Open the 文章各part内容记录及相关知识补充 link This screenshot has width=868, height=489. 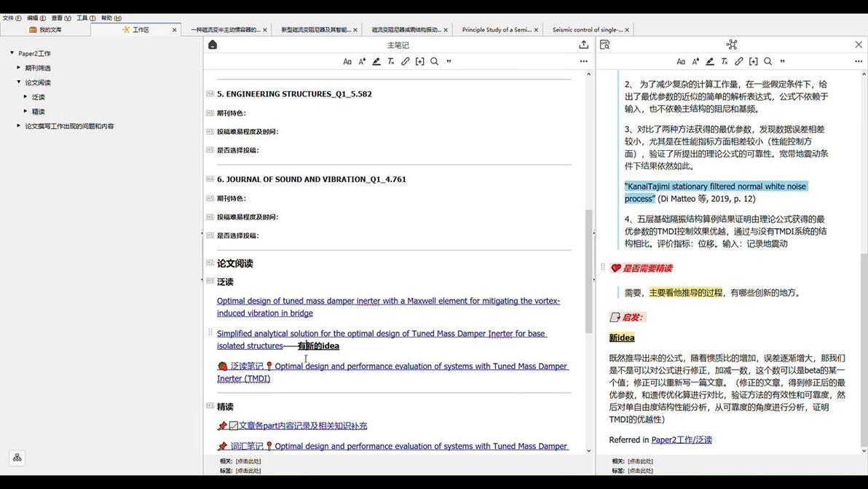[x=292, y=426]
